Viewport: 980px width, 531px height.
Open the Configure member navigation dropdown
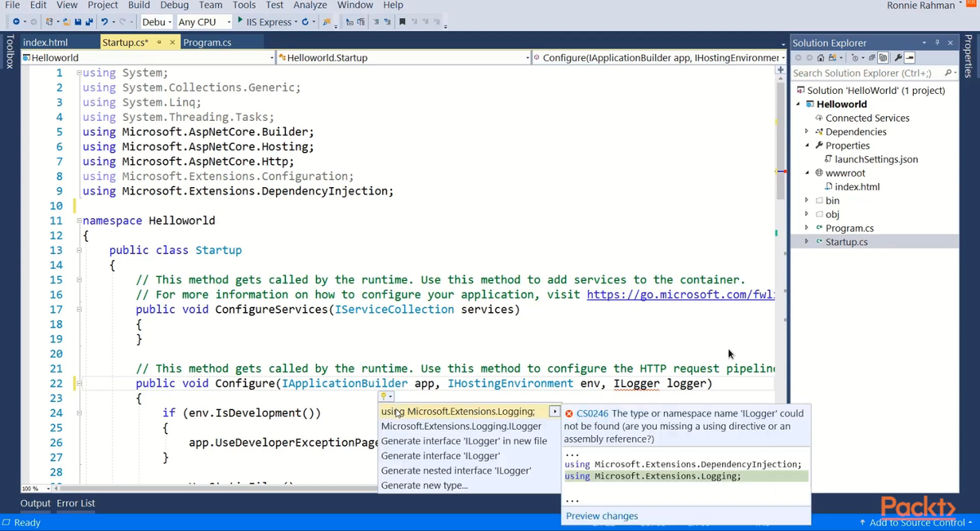pos(659,57)
